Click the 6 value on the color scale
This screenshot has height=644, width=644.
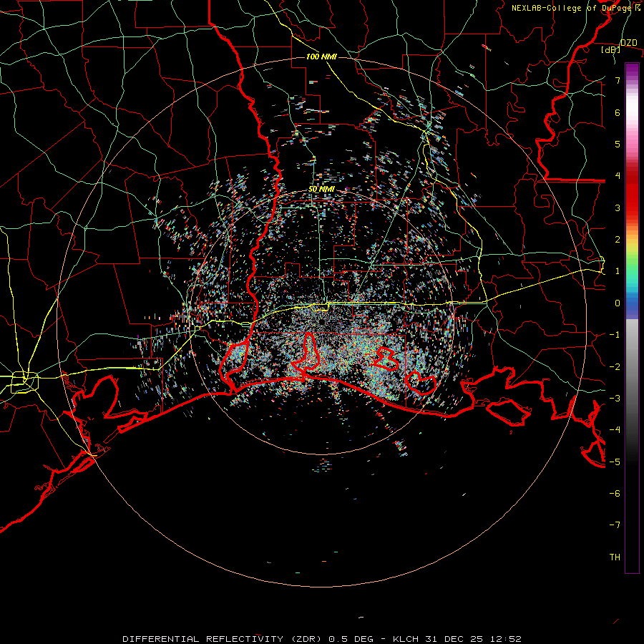618,112
